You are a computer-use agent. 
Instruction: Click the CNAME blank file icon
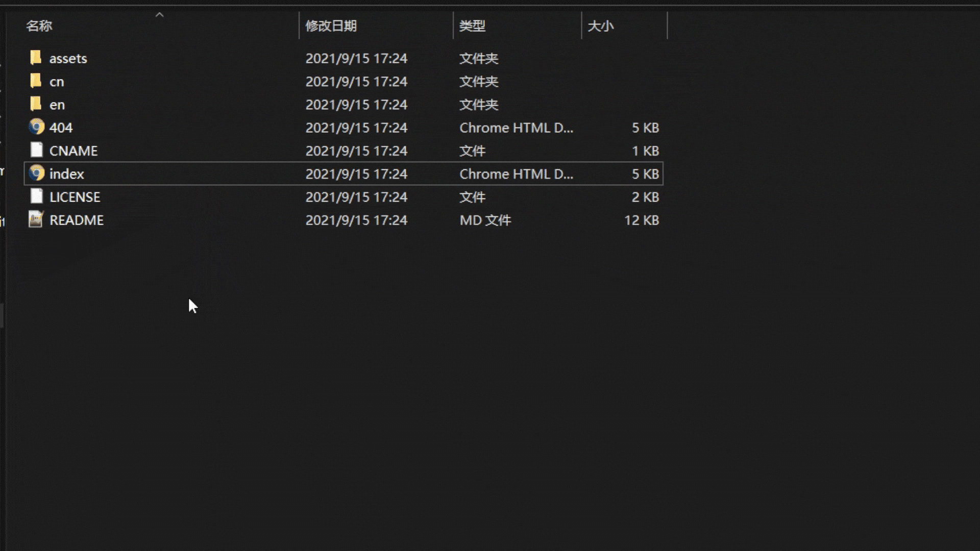tap(36, 150)
